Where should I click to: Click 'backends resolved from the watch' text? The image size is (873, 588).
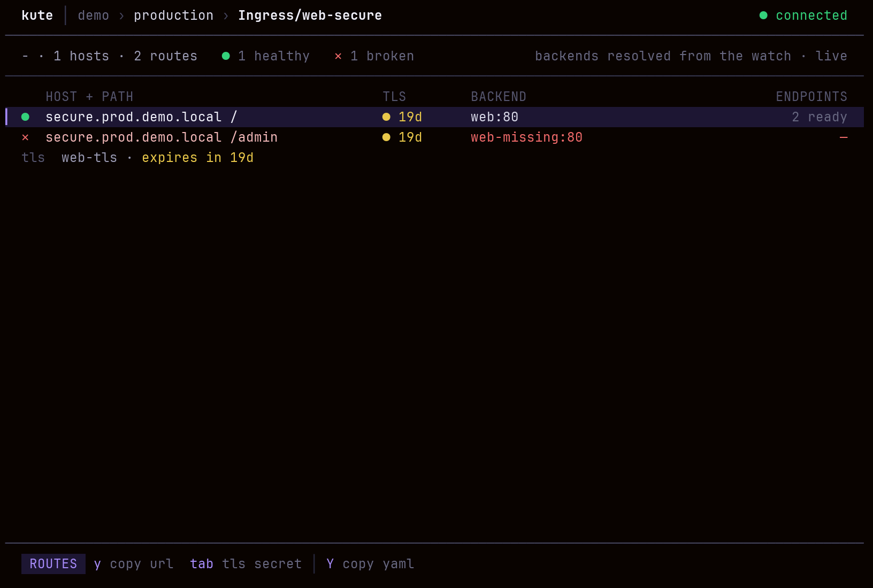(663, 56)
